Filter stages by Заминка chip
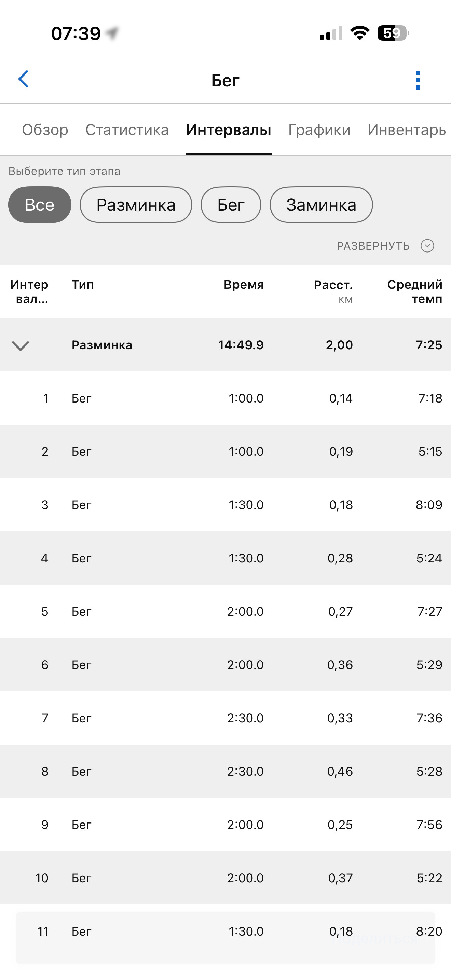The height and width of the screenshot is (980, 451). pos(321,205)
